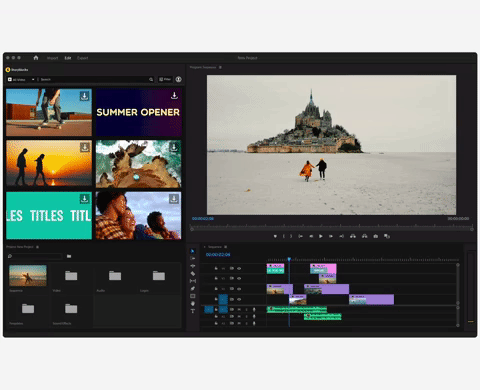This screenshot has width=480, height=390.
Task: Select the surfer Sequence thumbnail
Action: pos(28,276)
